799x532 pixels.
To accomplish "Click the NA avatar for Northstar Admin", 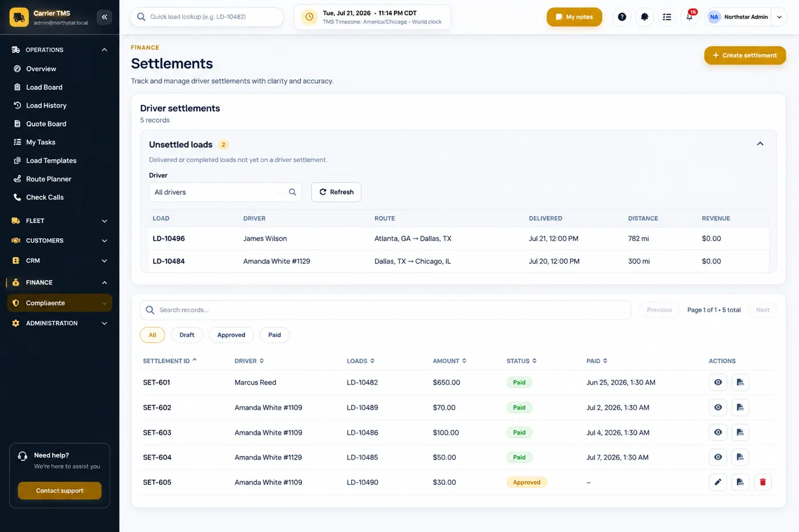I will pyautogui.click(x=714, y=17).
